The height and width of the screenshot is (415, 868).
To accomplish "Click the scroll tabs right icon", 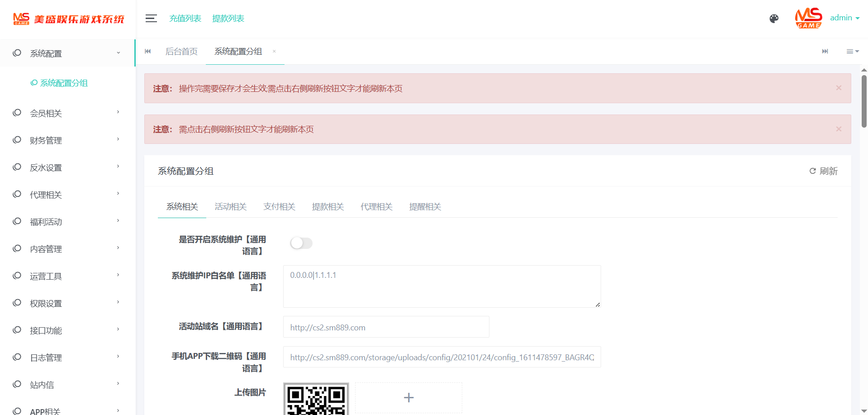I will (x=825, y=52).
